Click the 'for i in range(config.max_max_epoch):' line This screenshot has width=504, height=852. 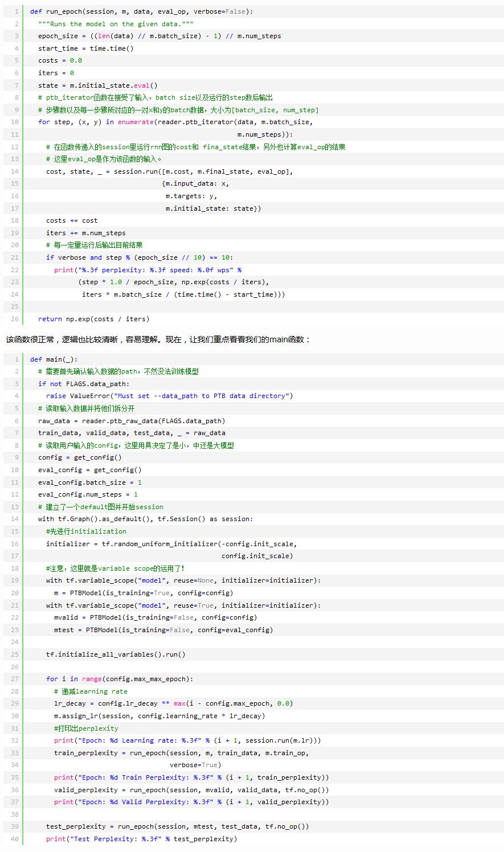(120, 679)
